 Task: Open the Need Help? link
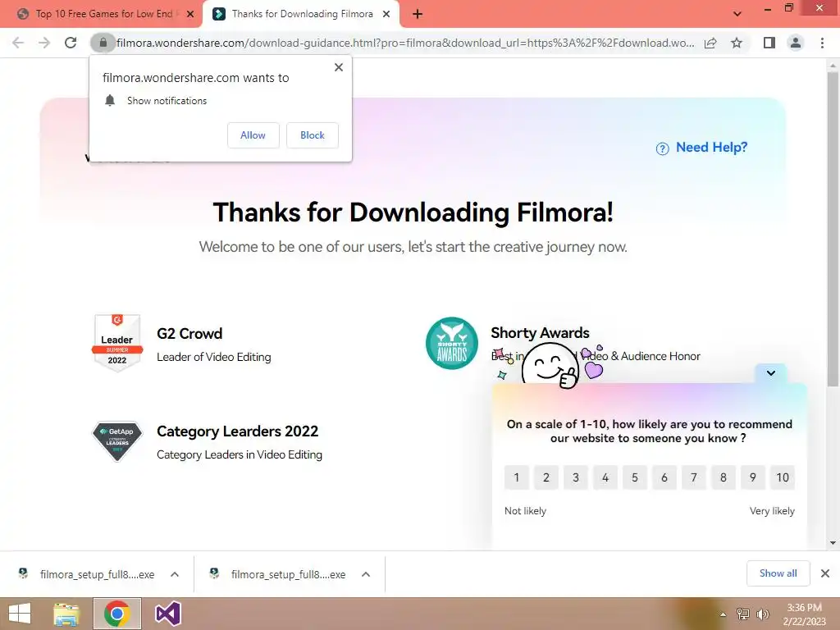coord(711,148)
